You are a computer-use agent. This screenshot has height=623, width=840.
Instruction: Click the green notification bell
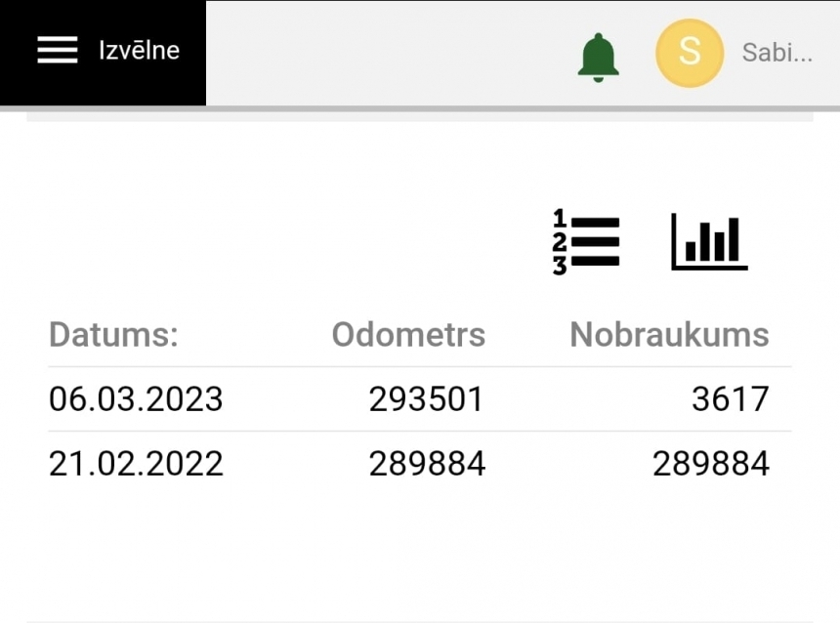pos(598,57)
